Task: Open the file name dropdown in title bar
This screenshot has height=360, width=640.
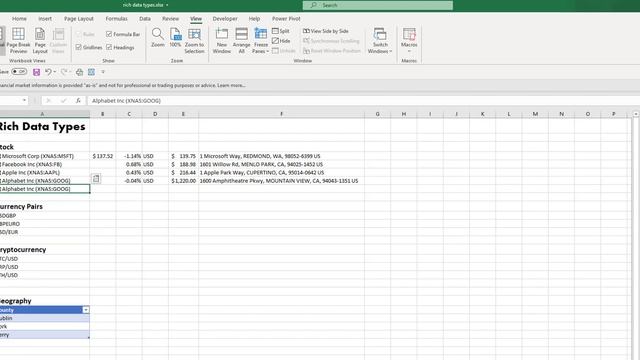Action: pos(167,5)
